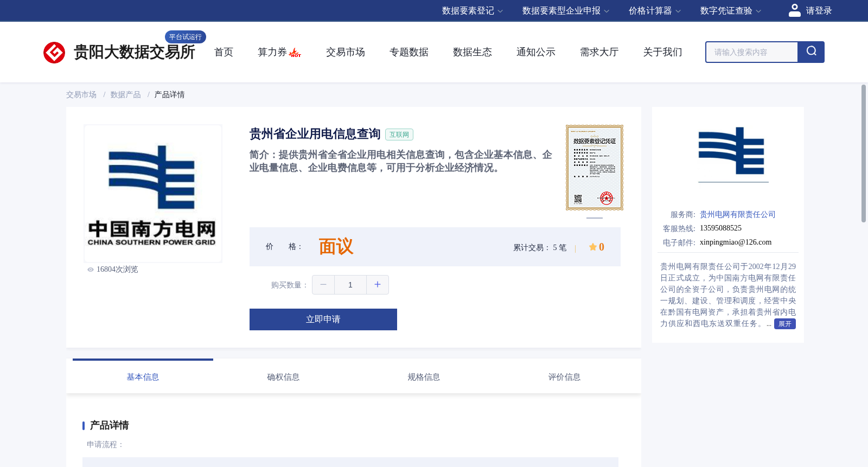This screenshot has width=868, height=467.
Task: Click the 产品详情 section heading
Action: pos(109,425)
